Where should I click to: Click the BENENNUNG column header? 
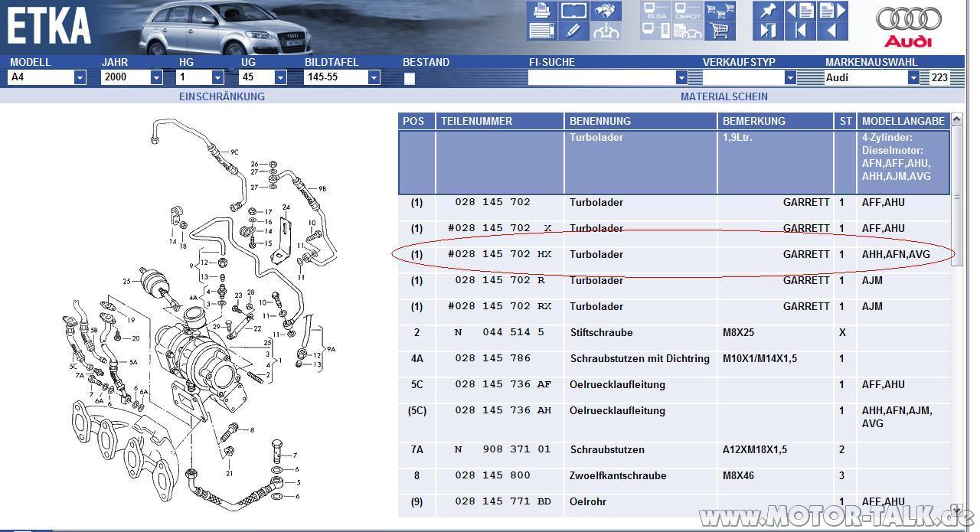point(642,121)
